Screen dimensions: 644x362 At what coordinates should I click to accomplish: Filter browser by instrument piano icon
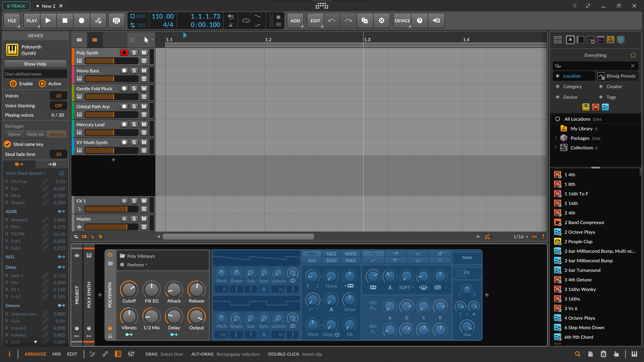[x=585, y=107]
